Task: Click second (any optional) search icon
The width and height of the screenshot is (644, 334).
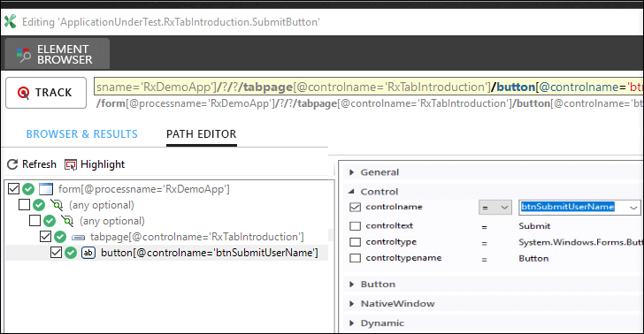Action: tap(67, 221)
